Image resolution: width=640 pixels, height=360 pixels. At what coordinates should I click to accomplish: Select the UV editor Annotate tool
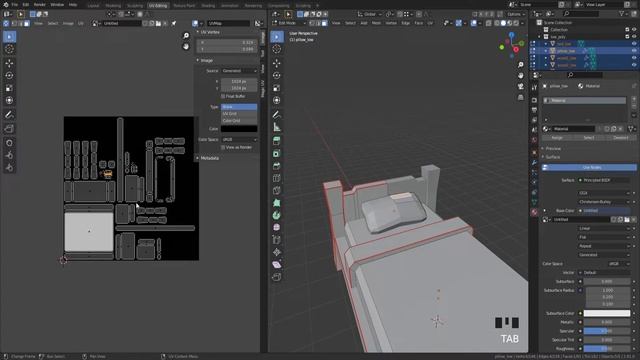(9, 115)
